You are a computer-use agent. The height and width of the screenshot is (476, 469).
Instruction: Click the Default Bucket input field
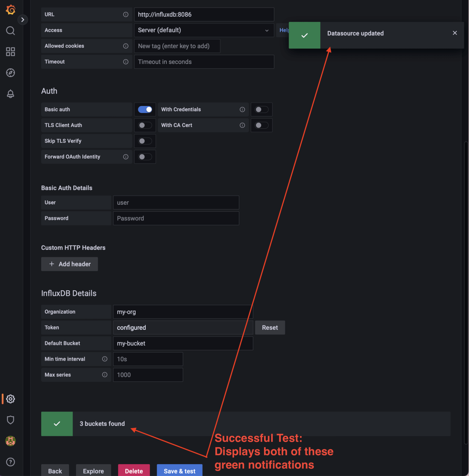183,343
